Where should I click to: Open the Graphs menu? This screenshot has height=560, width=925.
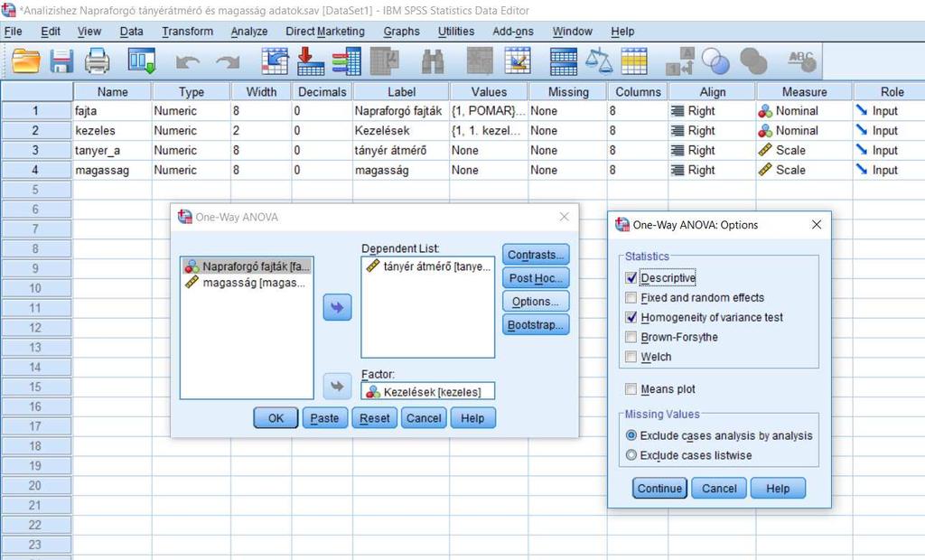click(402, 32)
